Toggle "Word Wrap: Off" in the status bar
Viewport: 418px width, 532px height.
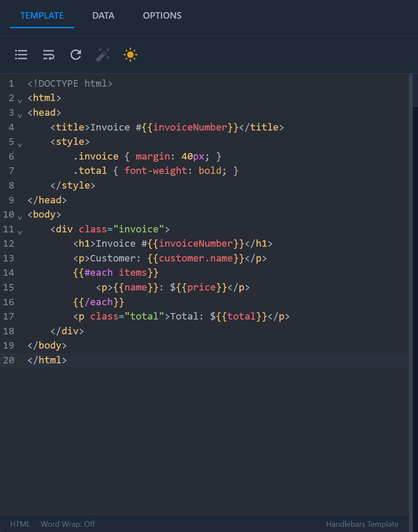pos(68,524)
